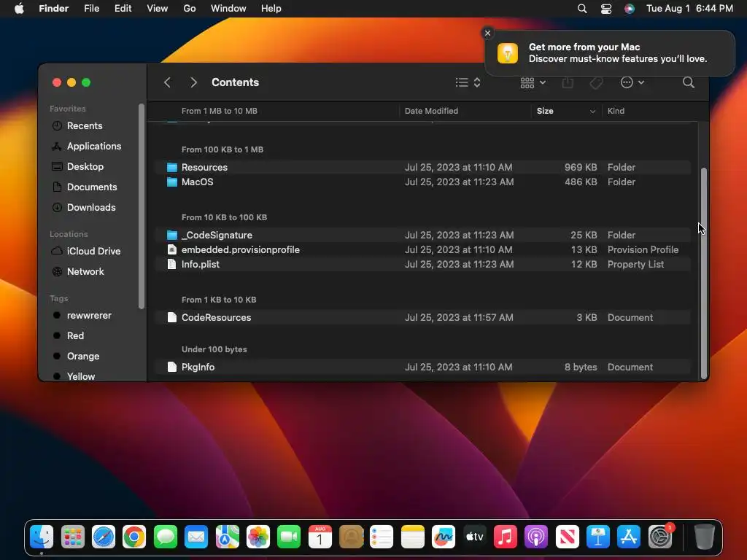The height and width of the screenshot is (560, 747).
Task: Click the Finder window search icon
Action: pos(689,82)
